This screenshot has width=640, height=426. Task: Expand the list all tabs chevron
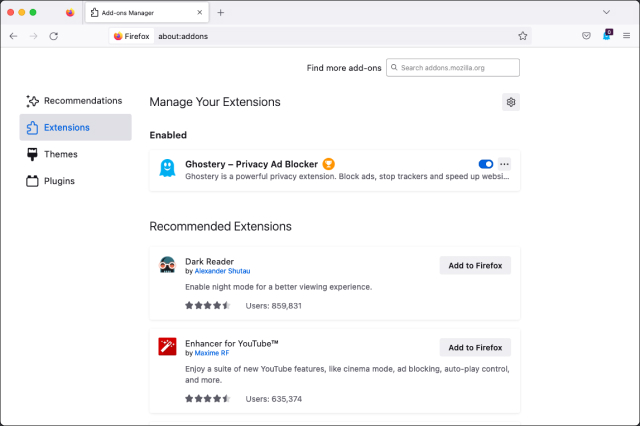tap(606, 12)
